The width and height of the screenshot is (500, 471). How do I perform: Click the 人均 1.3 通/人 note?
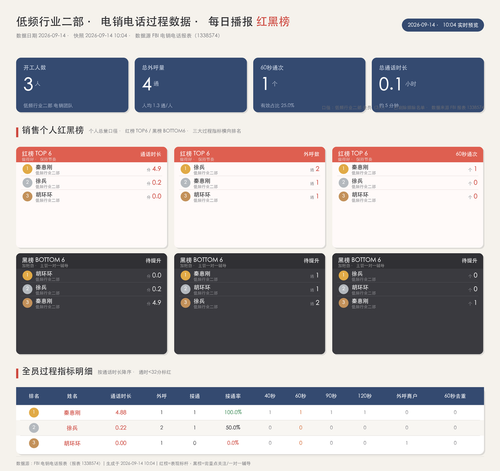coord(157,106)
